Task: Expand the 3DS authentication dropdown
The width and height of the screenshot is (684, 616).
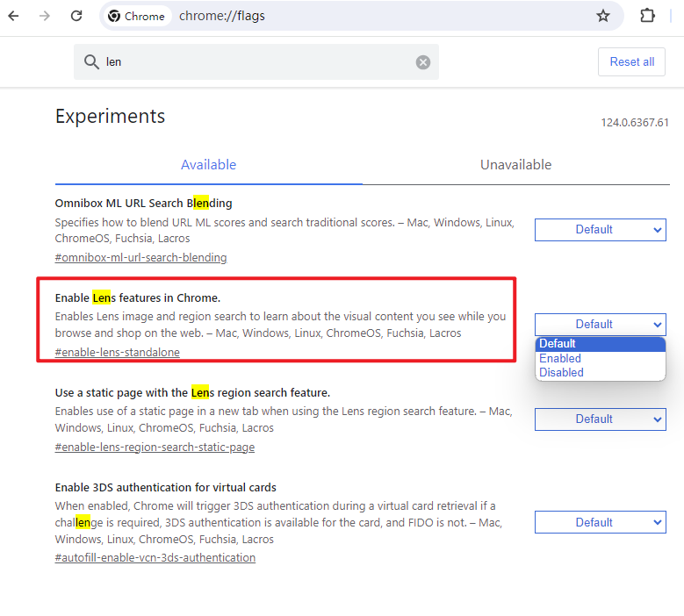Action: (601, 523)
